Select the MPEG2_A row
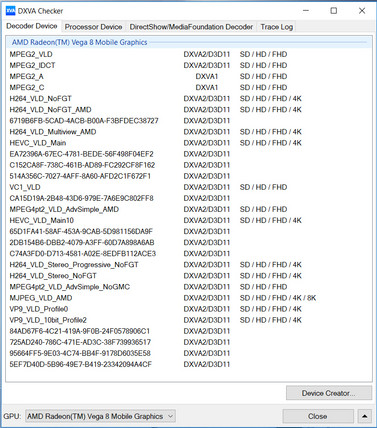The height and width of the screenshot is (428, 377). (x=189, y=76)
